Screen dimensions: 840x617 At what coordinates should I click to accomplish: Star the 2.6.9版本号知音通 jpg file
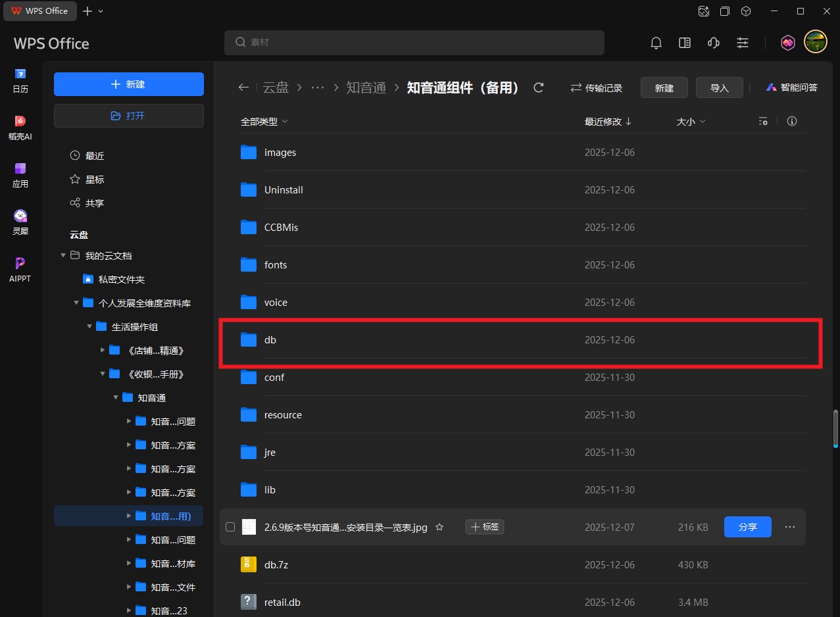[x=439, y=527]
